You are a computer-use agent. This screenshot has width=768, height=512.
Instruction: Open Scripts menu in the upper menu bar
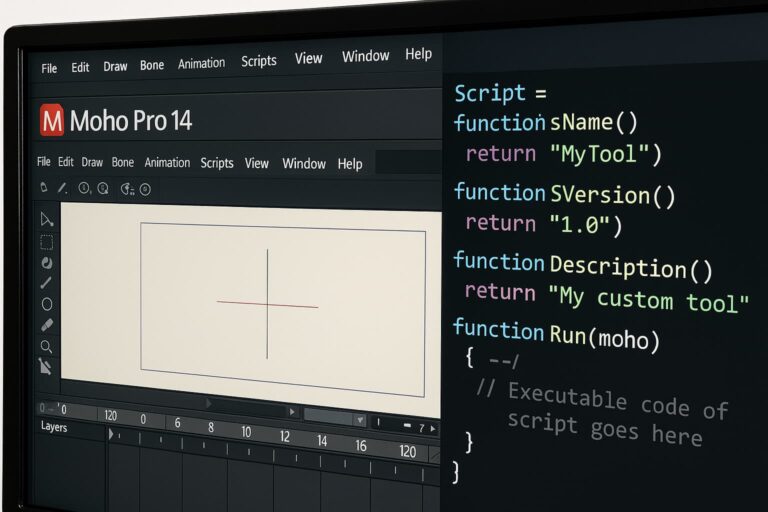258,61
